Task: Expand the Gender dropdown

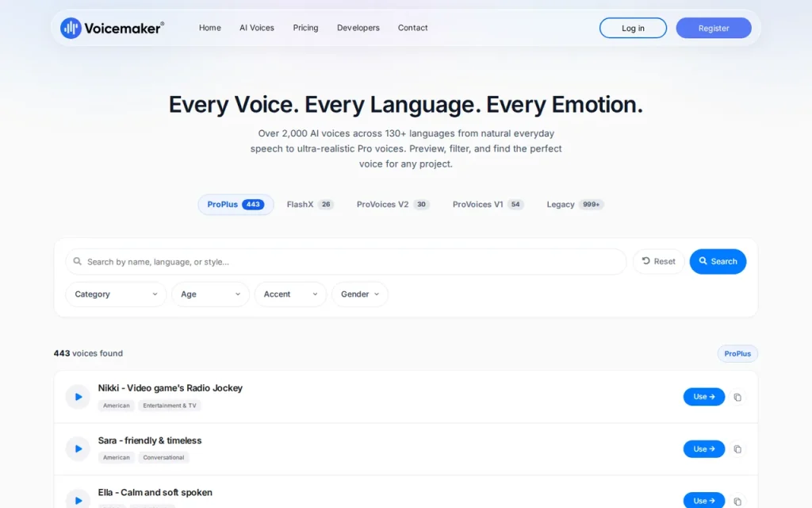Action: (360, 294)
